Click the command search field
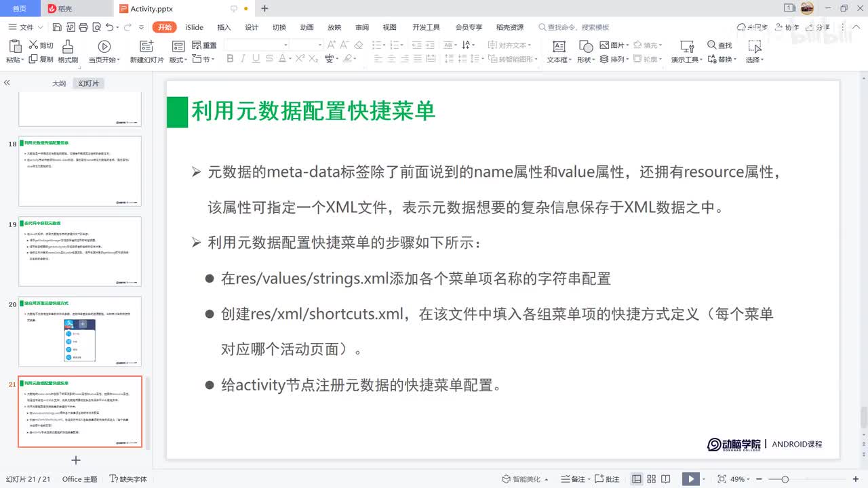The width and height of the screenshot is (868, 488). (574, 27)
